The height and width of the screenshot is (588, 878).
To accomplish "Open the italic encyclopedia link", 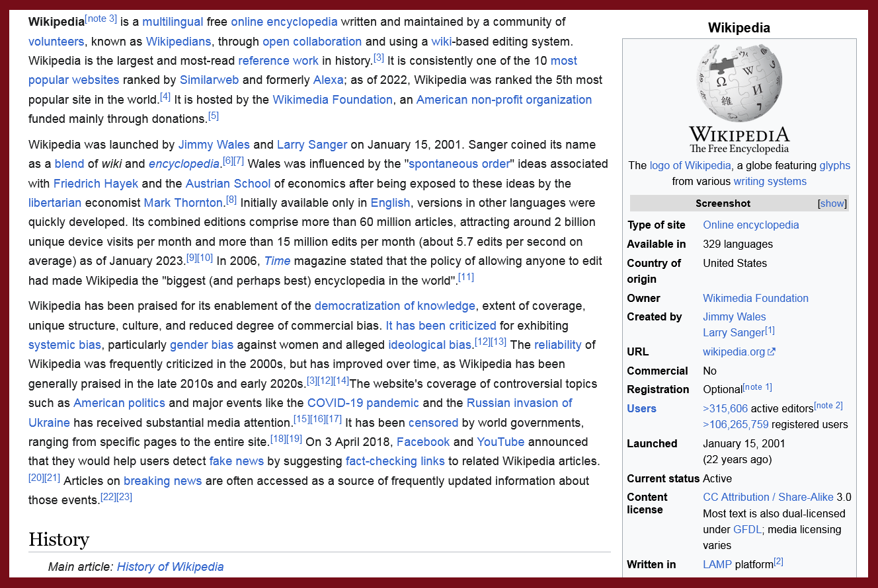I will [x=184, y=164].
